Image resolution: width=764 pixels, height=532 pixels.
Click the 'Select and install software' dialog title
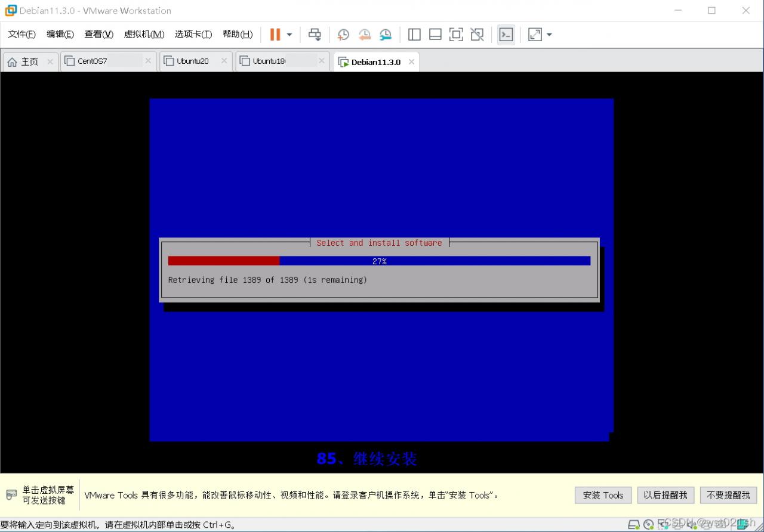click(379, 243)
